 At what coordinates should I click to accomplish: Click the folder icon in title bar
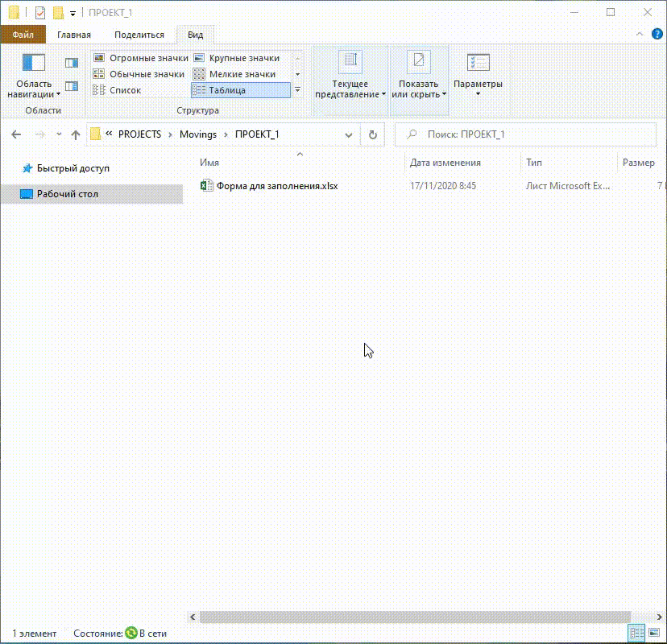click(14, 13)
